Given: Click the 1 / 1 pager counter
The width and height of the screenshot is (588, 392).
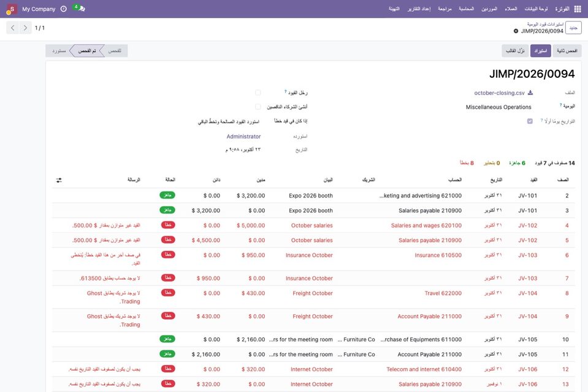Looking at the screenshot, I should pos(40,28).
